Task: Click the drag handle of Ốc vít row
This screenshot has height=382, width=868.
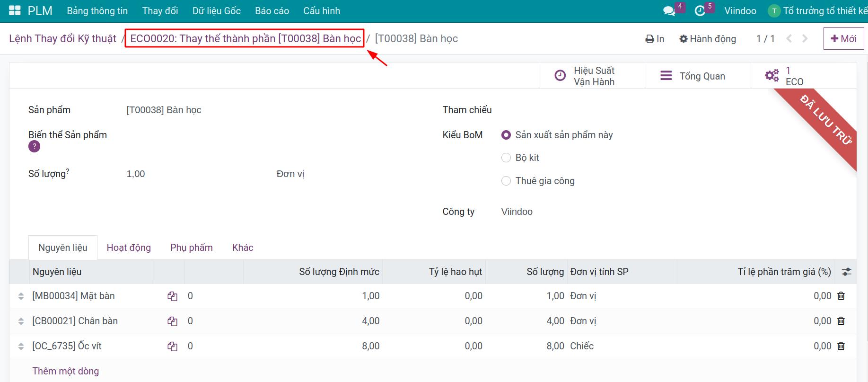Action: [x=21, y=346]
